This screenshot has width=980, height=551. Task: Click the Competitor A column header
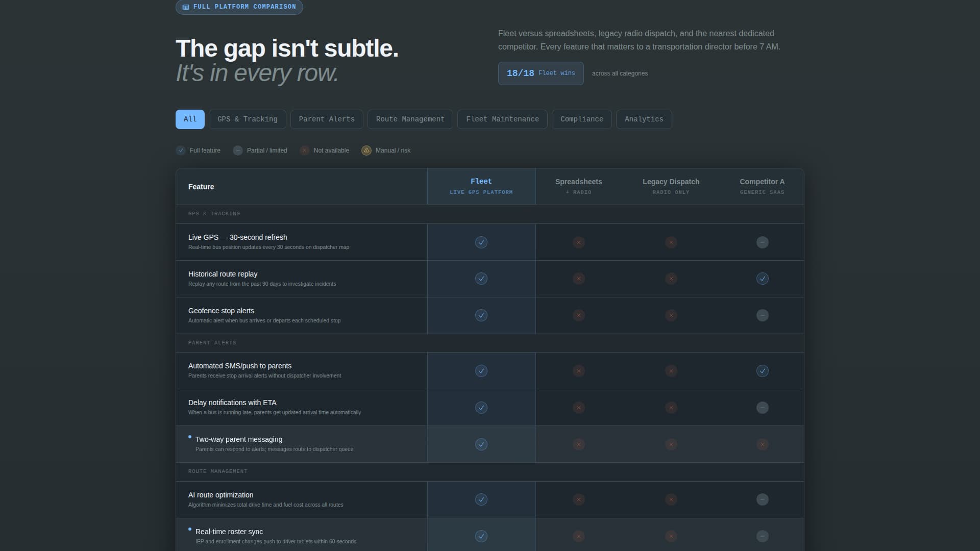pyautogui.click(x=762, y=187)
